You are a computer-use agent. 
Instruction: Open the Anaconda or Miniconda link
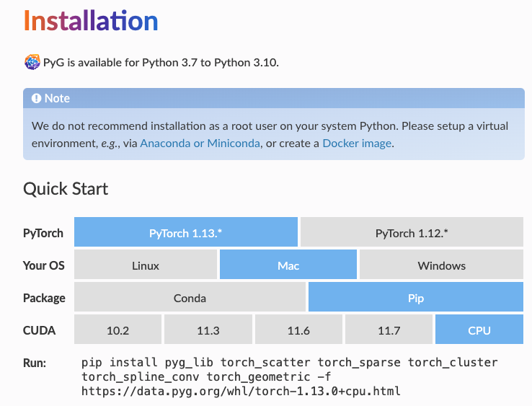coord(200,144)
